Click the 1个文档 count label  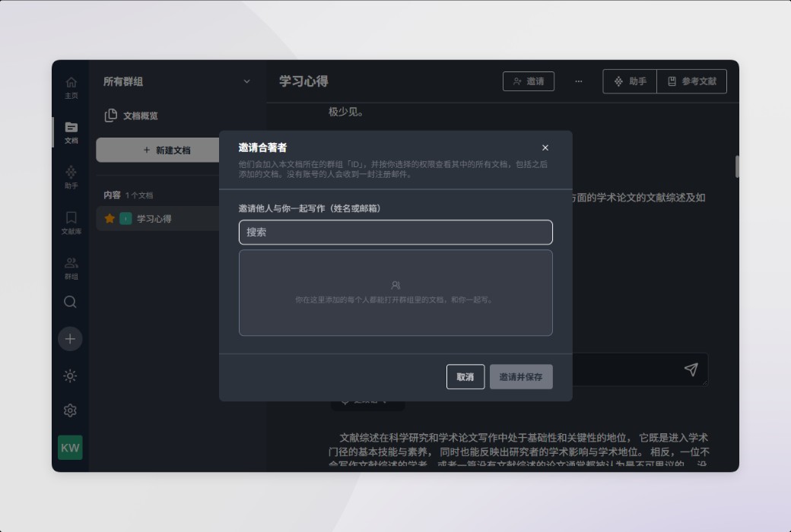point(139,195)
